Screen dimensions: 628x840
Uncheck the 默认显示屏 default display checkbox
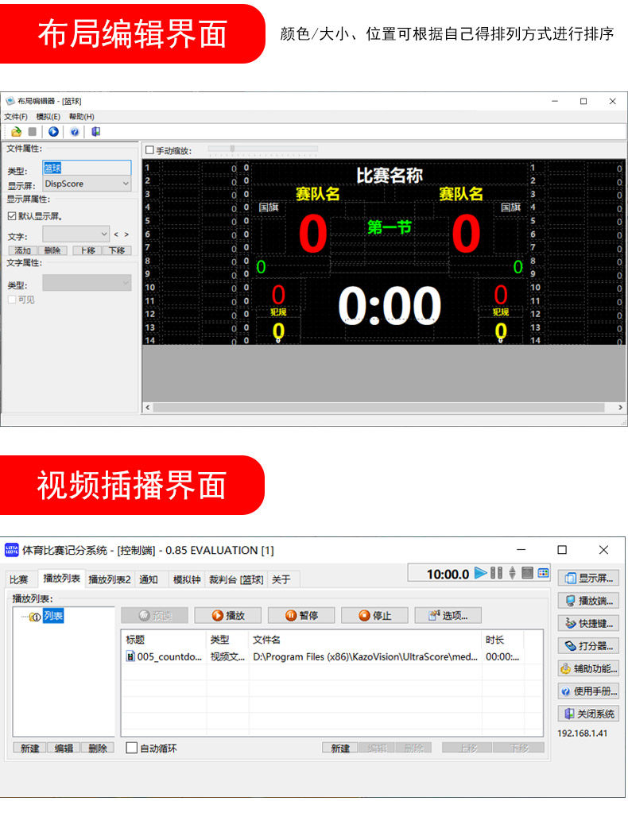coord(12,216)
